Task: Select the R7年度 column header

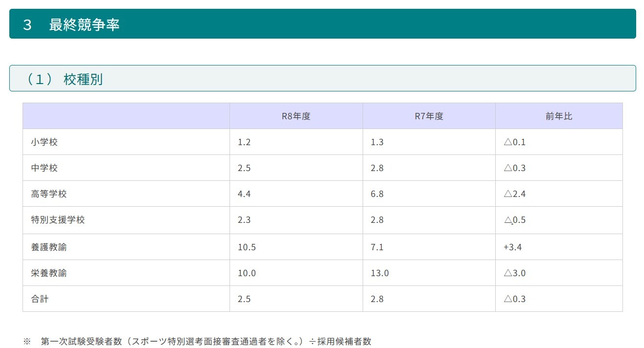Action: pyautogui.click(x=429, y=116)
